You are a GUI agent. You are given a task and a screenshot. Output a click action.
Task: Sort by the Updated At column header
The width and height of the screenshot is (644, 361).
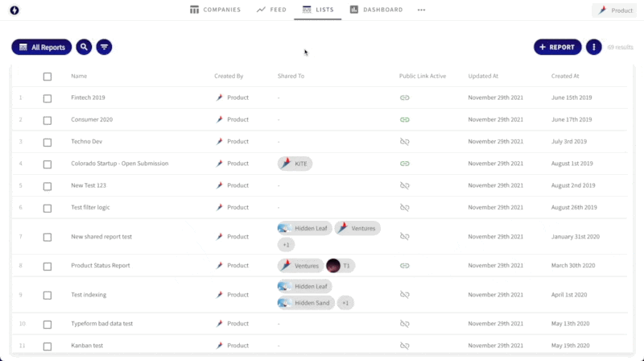(x=483, y=77)
